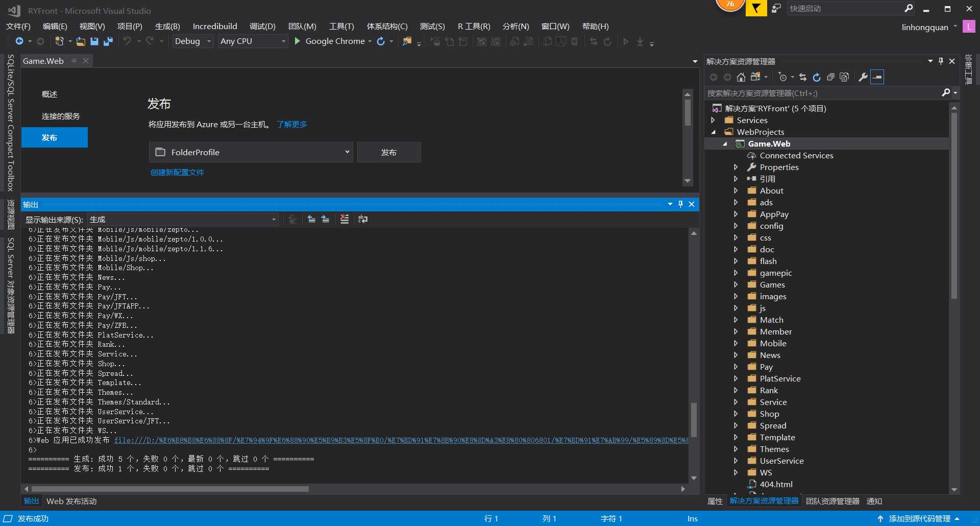Pin the Output window
980x526 pixels.
click(x=680, y=204)
